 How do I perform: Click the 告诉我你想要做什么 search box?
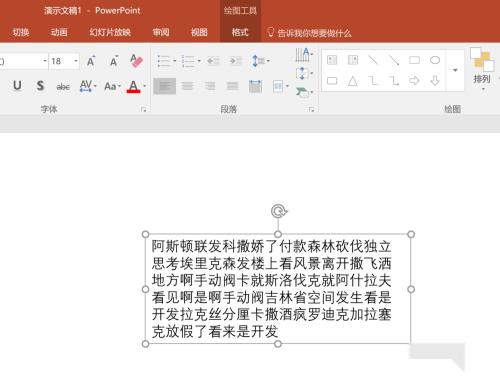(310, 33)
